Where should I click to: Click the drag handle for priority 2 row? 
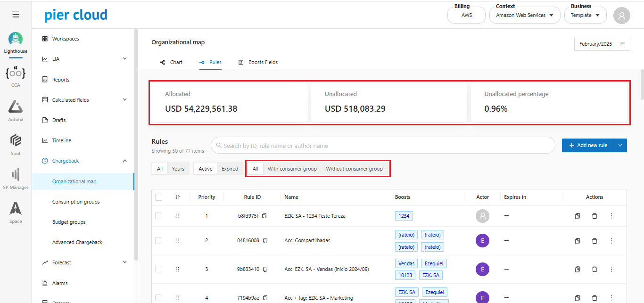[x=177, y=241]
